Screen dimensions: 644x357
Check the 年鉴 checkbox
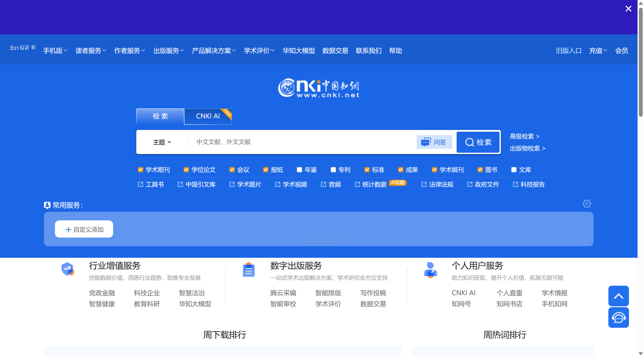coord(299,170)
